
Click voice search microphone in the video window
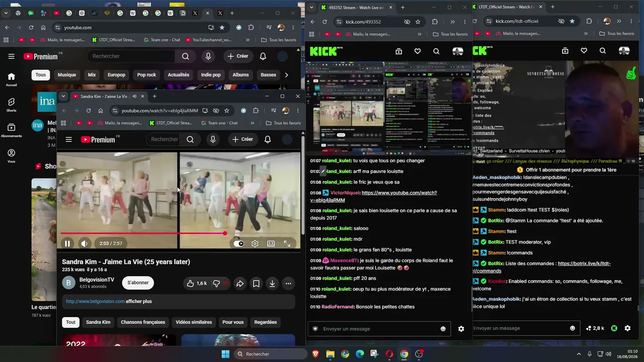pyautogui.click(x=213, y=139)
